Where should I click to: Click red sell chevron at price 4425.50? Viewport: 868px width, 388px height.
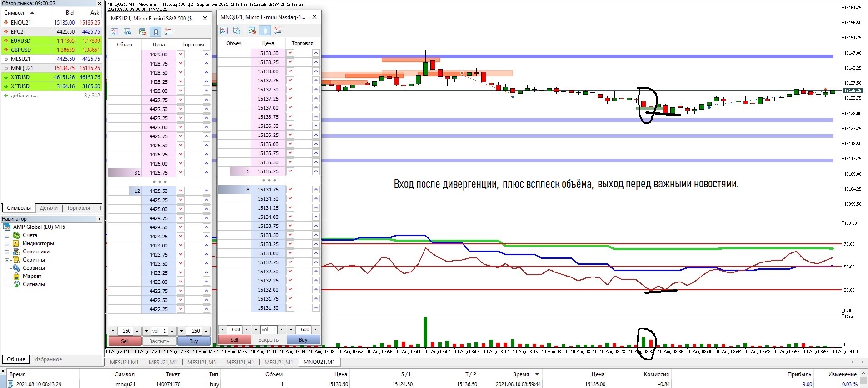181,191
